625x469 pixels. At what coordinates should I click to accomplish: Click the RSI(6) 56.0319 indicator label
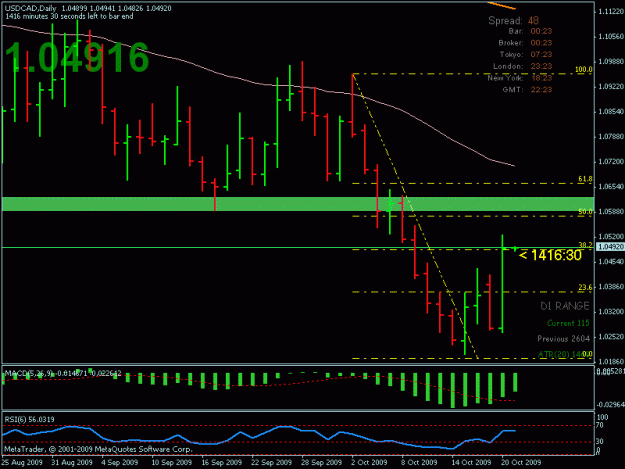coord(29,419)
